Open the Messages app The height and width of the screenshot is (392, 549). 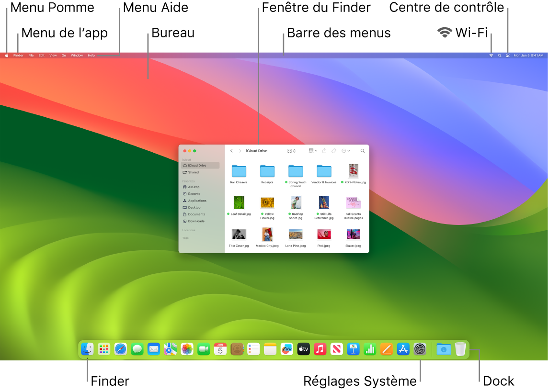click(138, 349)
